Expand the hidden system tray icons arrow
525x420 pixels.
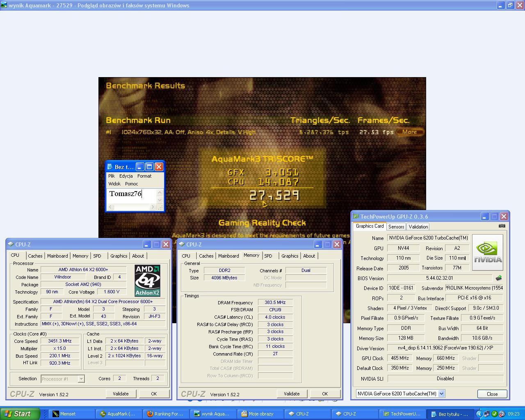point(479,414)
